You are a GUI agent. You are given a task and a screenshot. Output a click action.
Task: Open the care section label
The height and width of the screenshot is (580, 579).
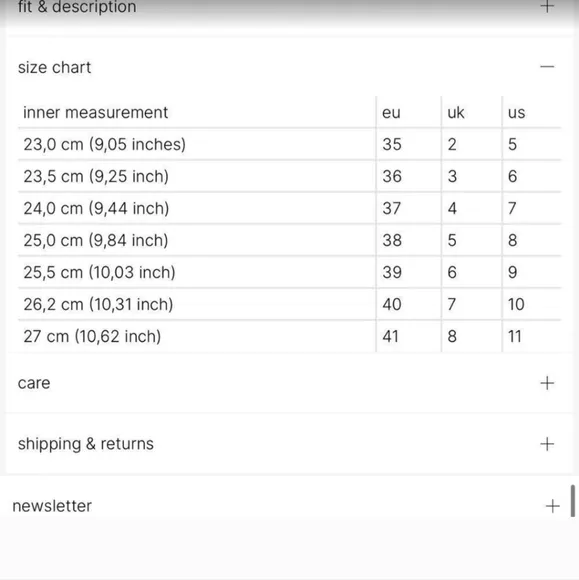pyautogui.click(x=34, y=383)
